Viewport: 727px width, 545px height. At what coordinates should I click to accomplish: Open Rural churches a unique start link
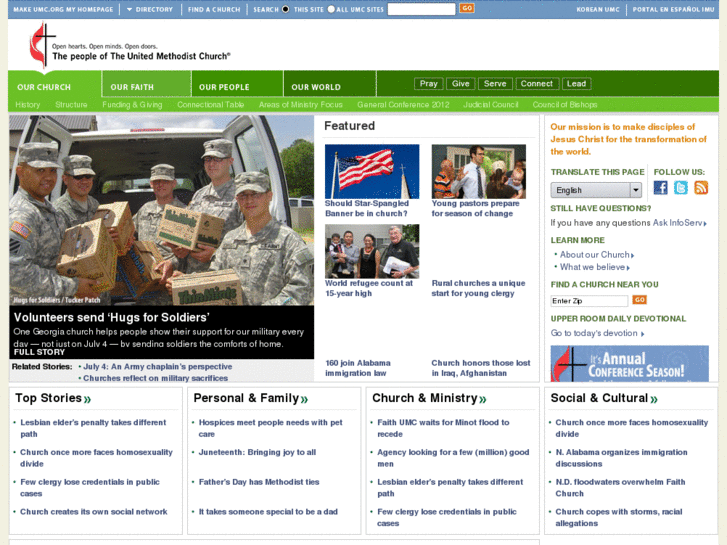click(x=478, y=288)
